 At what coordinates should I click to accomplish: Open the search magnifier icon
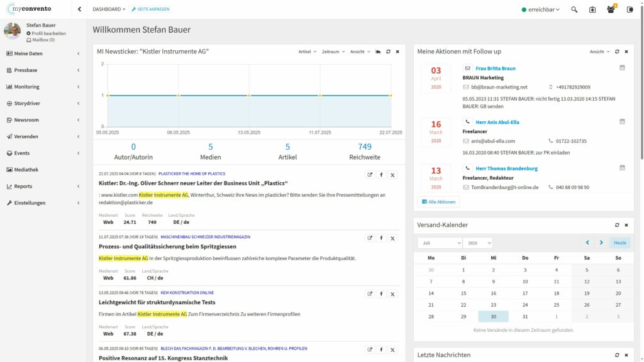574,9
